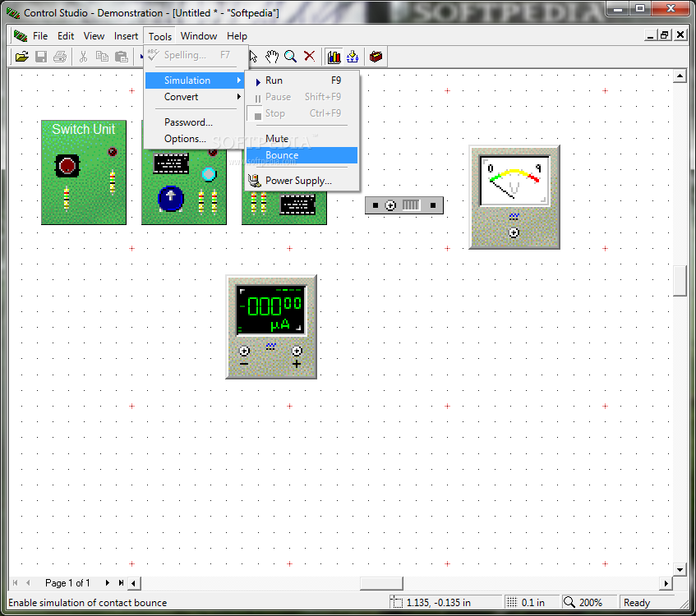Screen dimensions: 696x616
Task: Click the plus terminal of the digital meter
Action: point(297,351)
